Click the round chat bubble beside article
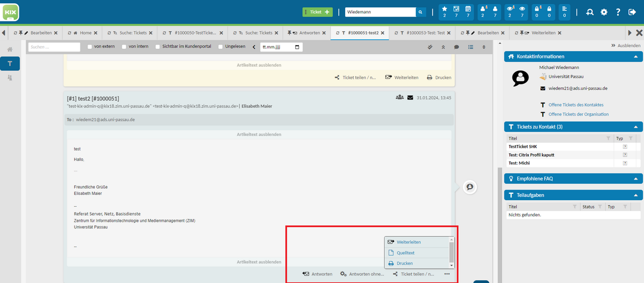 470,187
